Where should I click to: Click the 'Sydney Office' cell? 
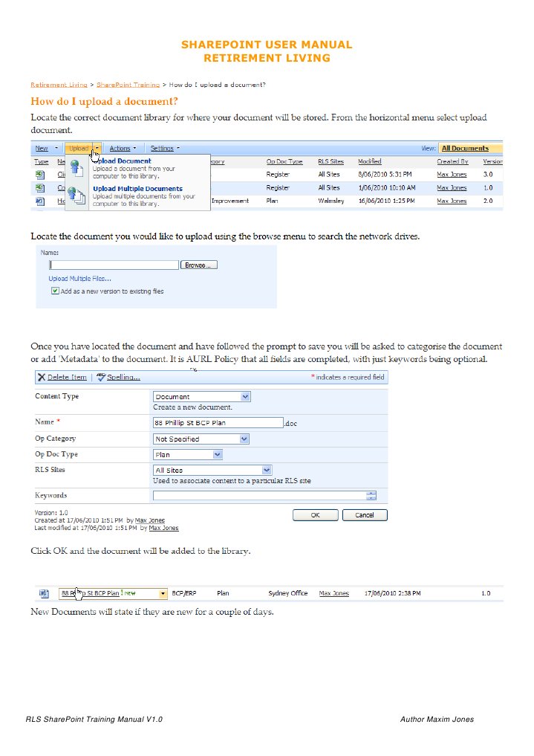tap(288, 593)
